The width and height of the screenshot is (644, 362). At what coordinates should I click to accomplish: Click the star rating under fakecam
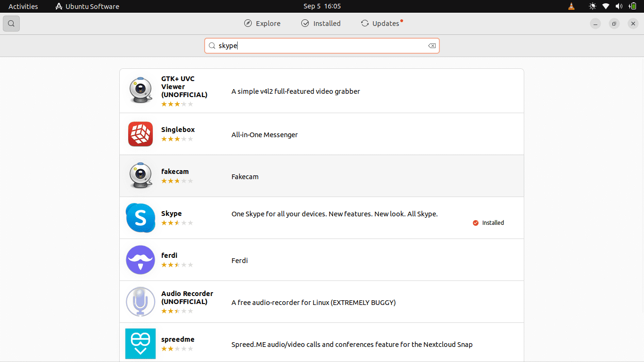point(177,181)
